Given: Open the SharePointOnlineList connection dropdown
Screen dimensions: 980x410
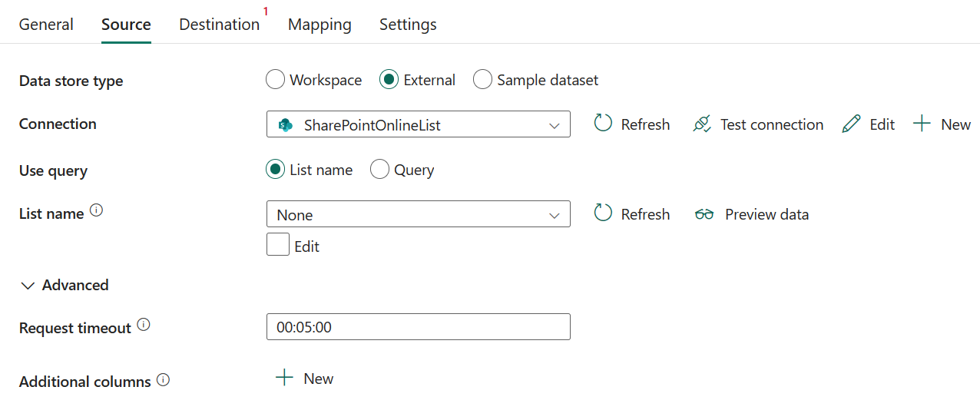Looking at the screenshot, I should pyautogui.click(x=419, y=124).
